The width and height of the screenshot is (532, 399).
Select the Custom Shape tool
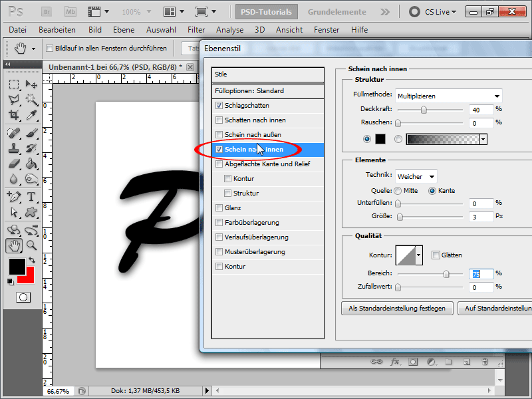coord(31,212)
